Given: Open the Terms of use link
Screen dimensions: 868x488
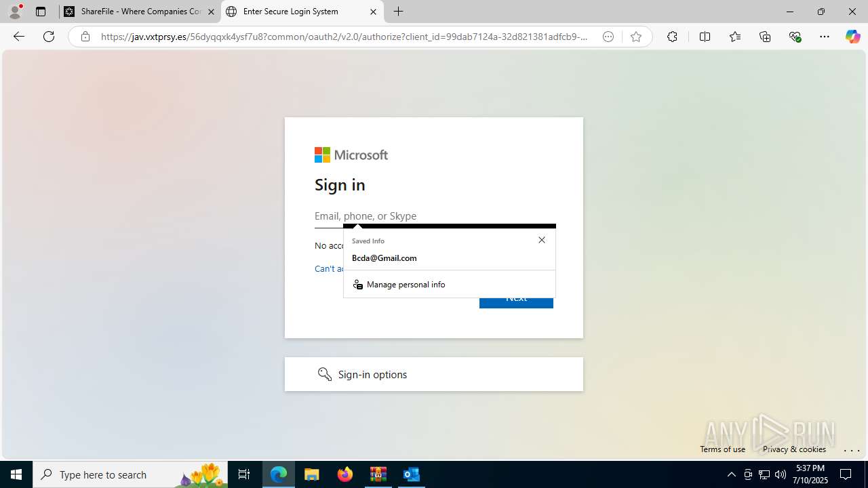Looking at the screenshot, I should click(x=722, y=449).
